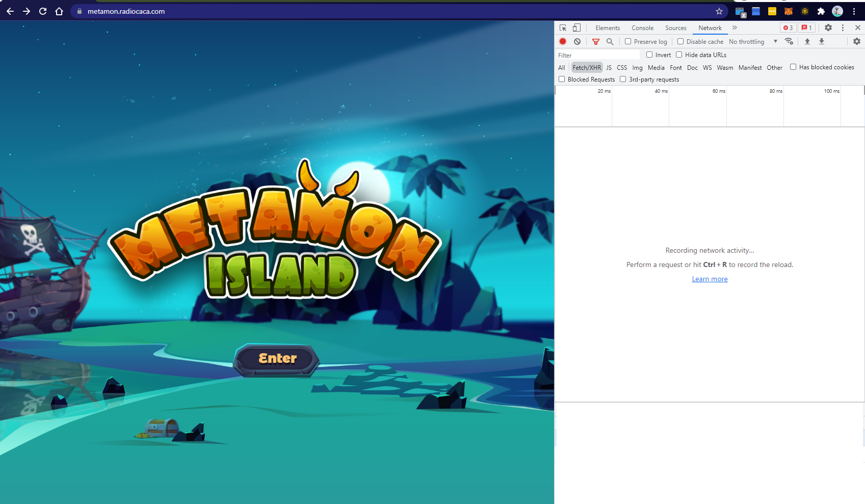Open network search with magnifier icon
The height and width of the screenshot is (504, 865).
(x=610, y=42)
